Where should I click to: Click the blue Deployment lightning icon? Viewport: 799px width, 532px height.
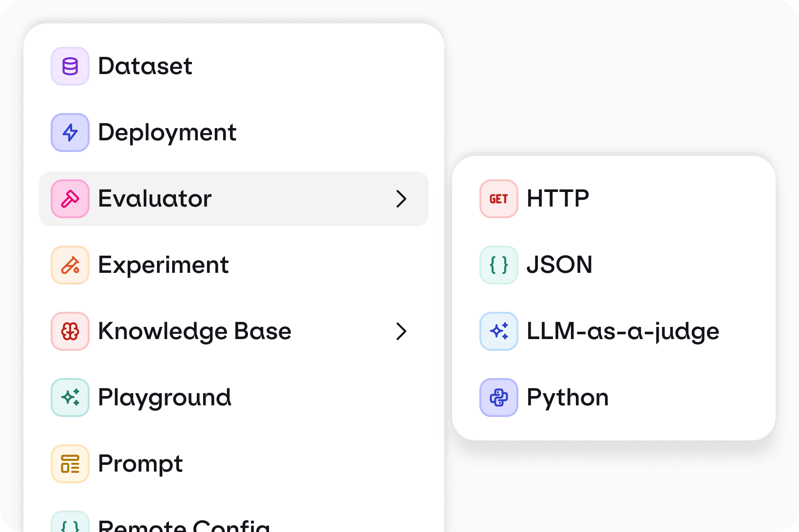click(70, 133)
